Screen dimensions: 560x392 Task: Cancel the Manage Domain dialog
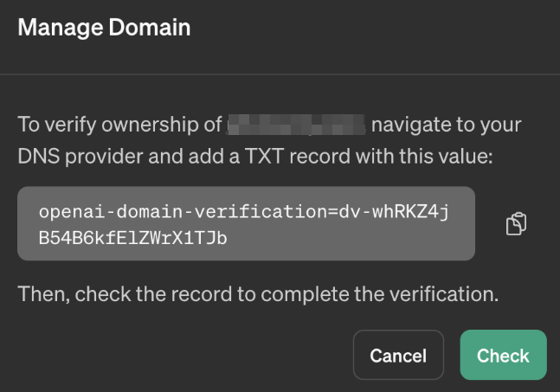click(398, 355)
